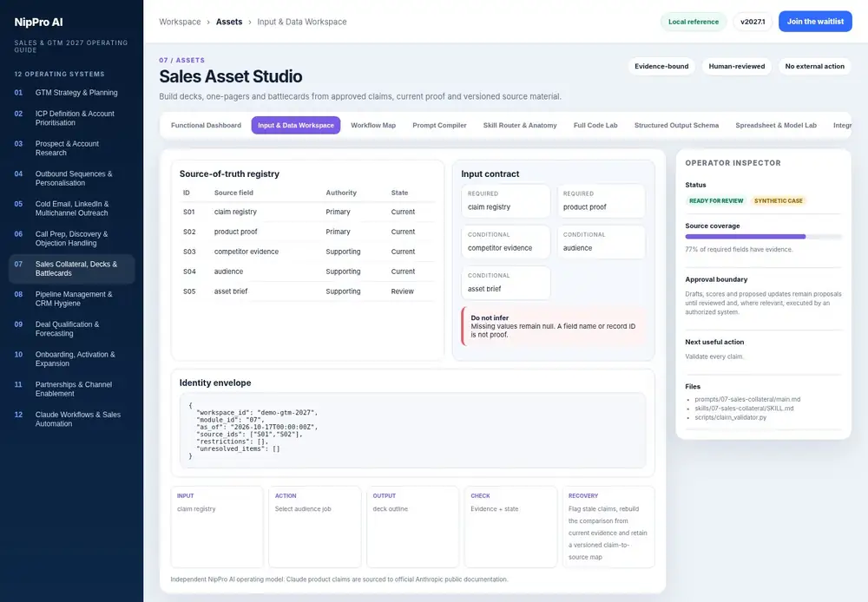This screenshot has height=602, width=868.
Task: Click the CHECK Evidence + state card
Action: click(x=510, y=527)
